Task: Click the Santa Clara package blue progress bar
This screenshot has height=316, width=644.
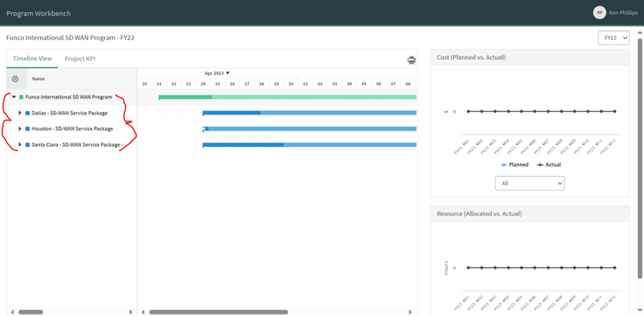Action: tap(310, 145)
